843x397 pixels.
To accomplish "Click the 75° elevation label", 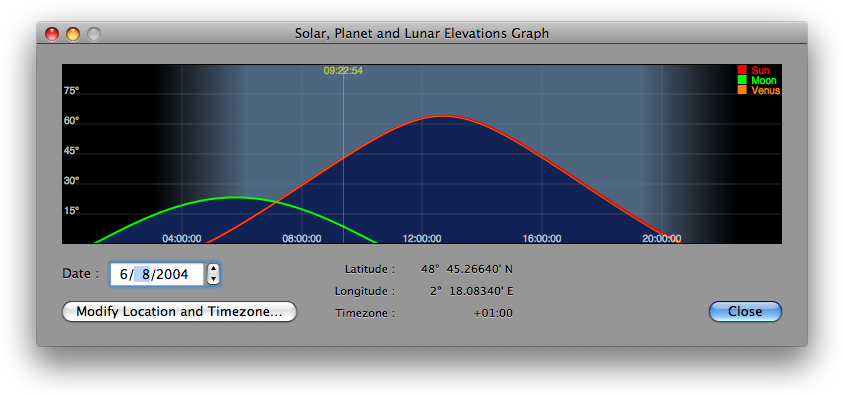I will tap(71, 91).
